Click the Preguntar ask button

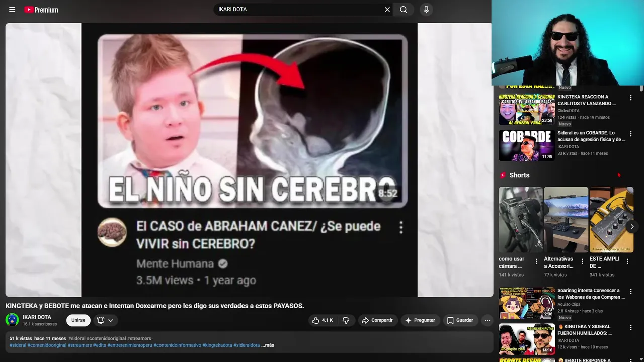[420, 320]
